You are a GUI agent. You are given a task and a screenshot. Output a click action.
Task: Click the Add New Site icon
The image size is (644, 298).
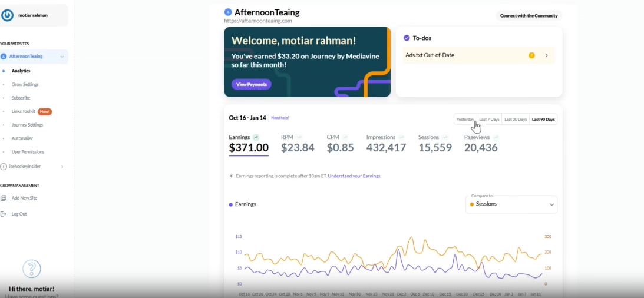coord(4,198)
